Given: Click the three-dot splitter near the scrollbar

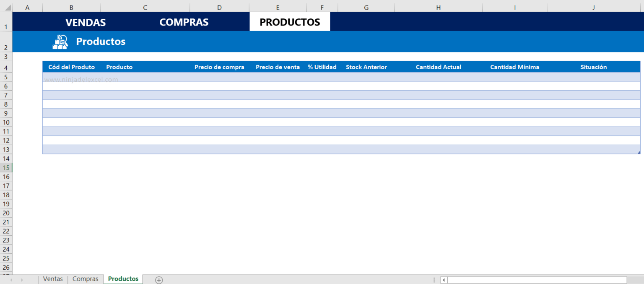Looking at the screenshot, I should (x=434, y=279).
